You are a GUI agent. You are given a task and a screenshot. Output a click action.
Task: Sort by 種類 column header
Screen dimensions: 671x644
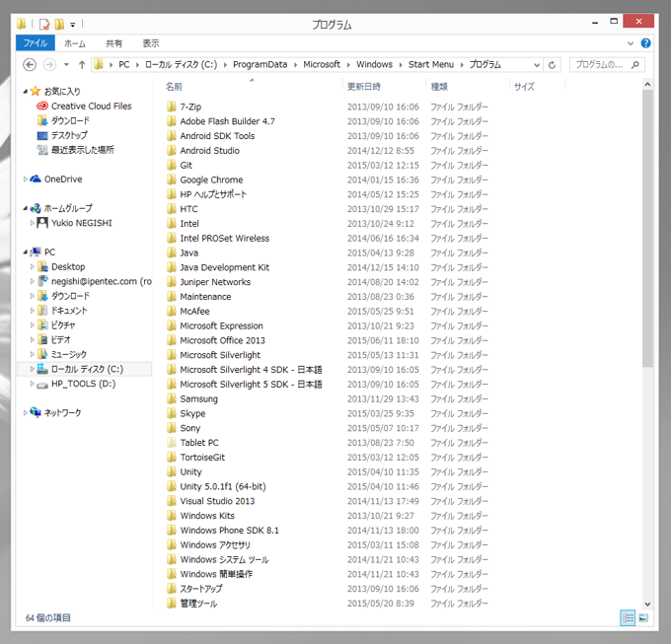pos(468,87)
